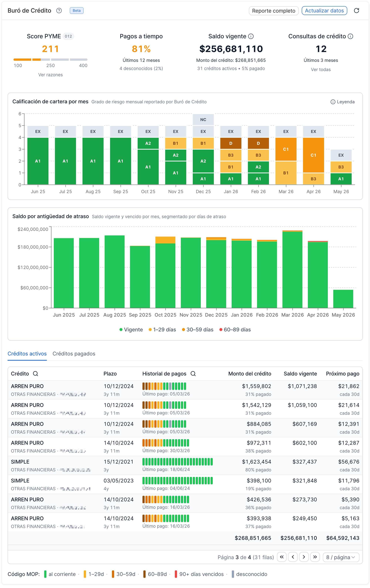Click the 60–89d brown MOP swatch

[x=144, y=574]
